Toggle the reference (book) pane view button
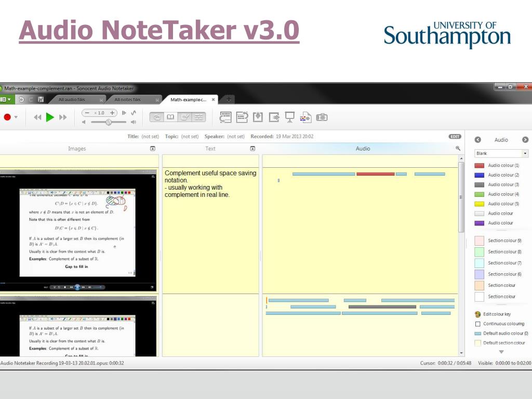Screen dimensions: 532x399 tap(170, 117)
